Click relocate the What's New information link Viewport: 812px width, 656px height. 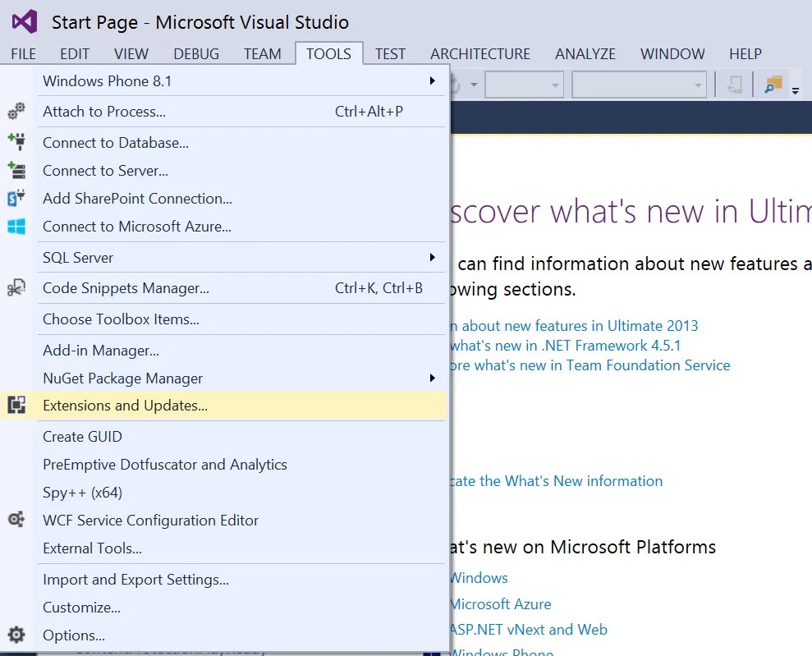(x=556, y=480)
